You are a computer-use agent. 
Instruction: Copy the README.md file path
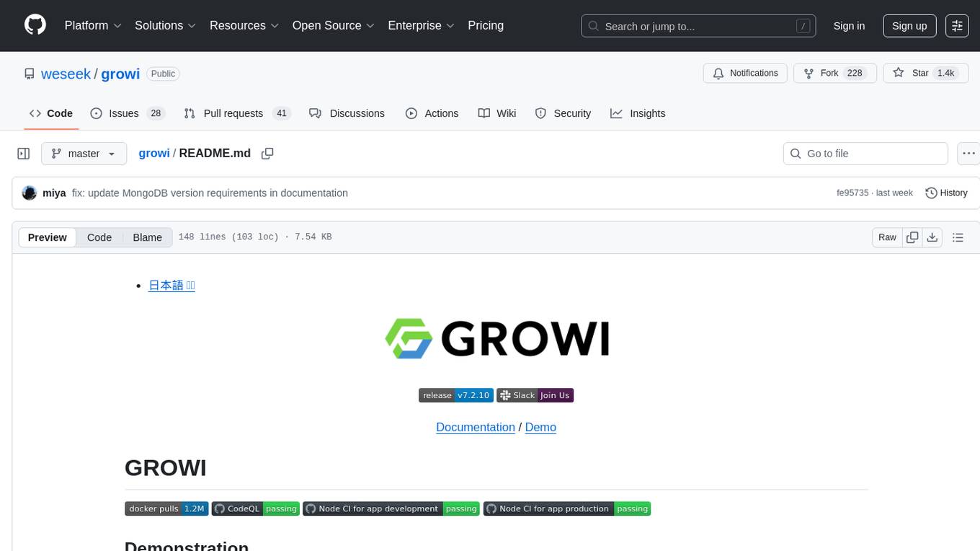[267, 154]
